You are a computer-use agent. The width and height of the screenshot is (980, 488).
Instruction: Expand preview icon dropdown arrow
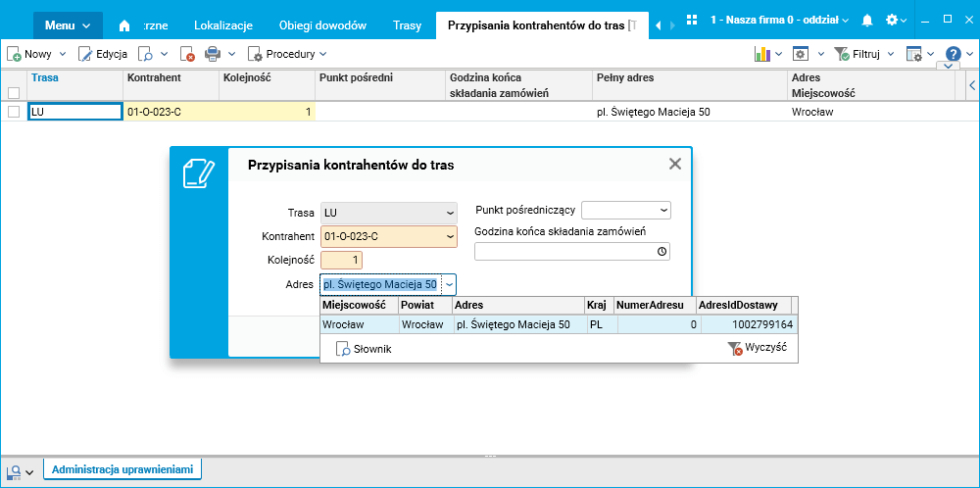(165, 54)
